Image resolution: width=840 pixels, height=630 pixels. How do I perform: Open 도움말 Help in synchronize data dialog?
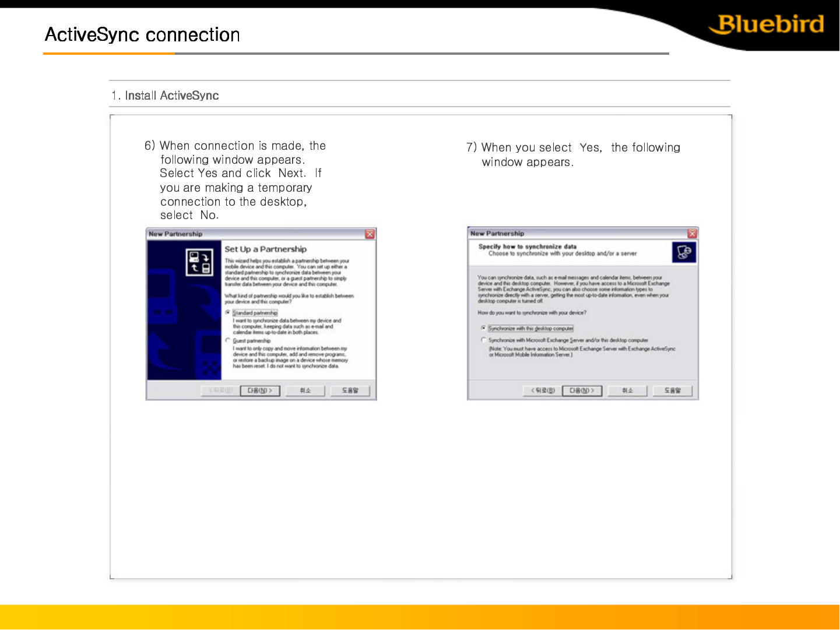(672, 390)
